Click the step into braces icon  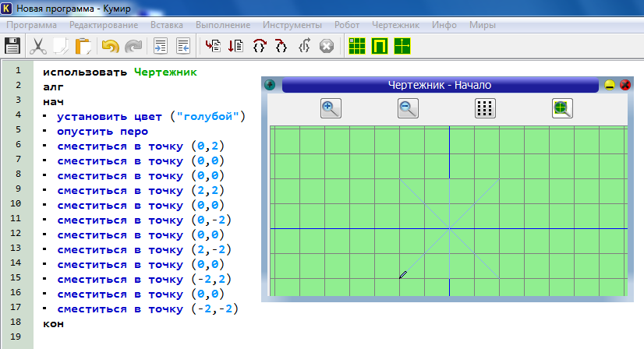(281, 46)
